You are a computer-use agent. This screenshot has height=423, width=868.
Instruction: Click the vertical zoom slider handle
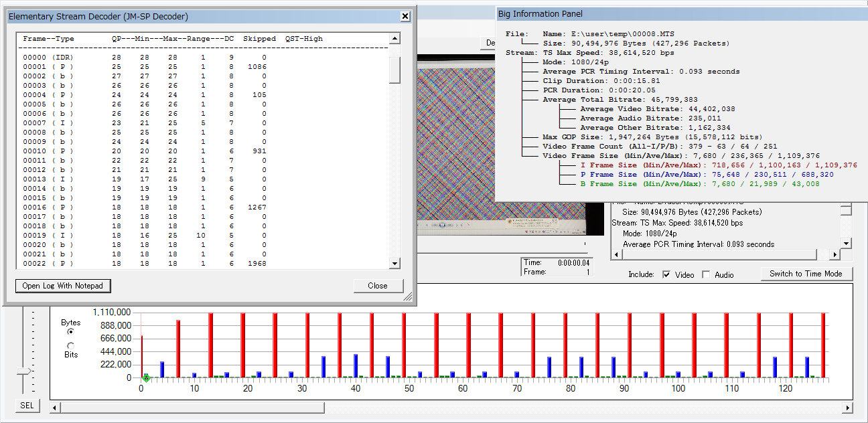tap(24, 371)
